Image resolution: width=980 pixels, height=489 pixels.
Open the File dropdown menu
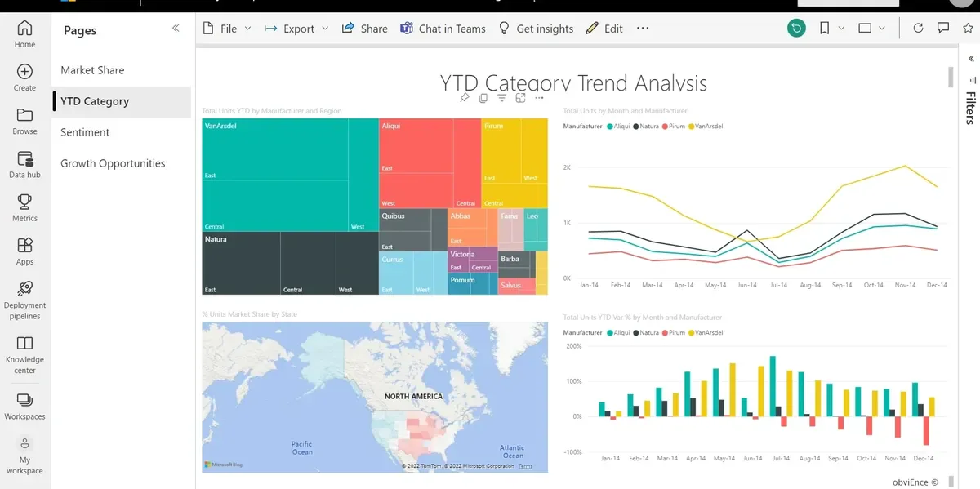click(x=227, y=29)
